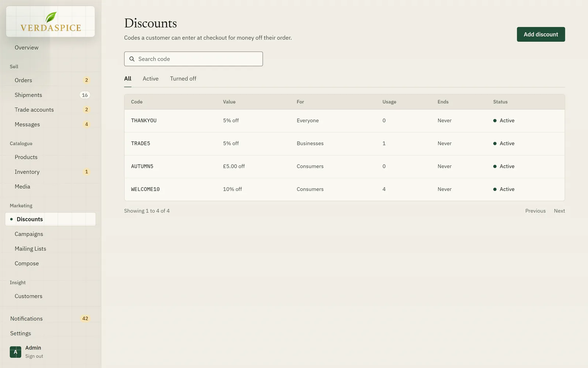
Task: Click the Notifications badge showing 42
Action: pos(85,319)
